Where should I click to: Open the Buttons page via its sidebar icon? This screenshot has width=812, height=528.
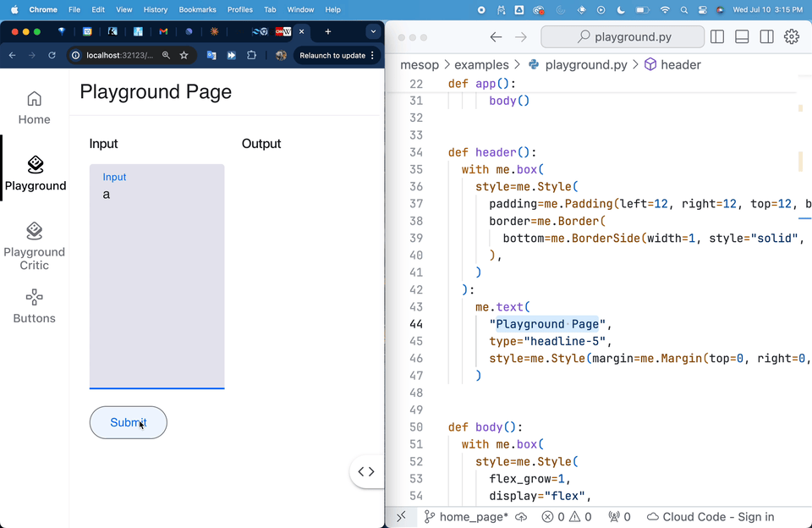34,298
